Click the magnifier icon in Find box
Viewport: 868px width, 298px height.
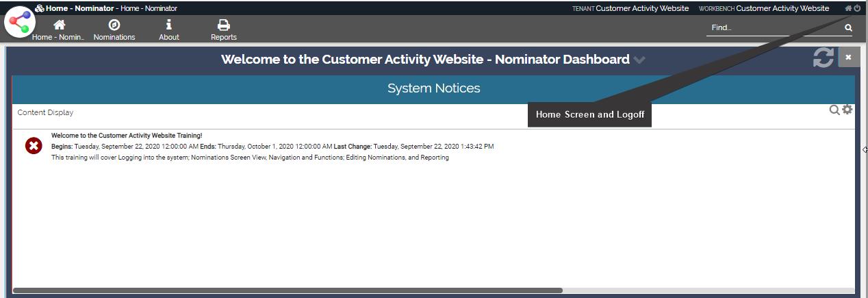[x=848, y=28]
